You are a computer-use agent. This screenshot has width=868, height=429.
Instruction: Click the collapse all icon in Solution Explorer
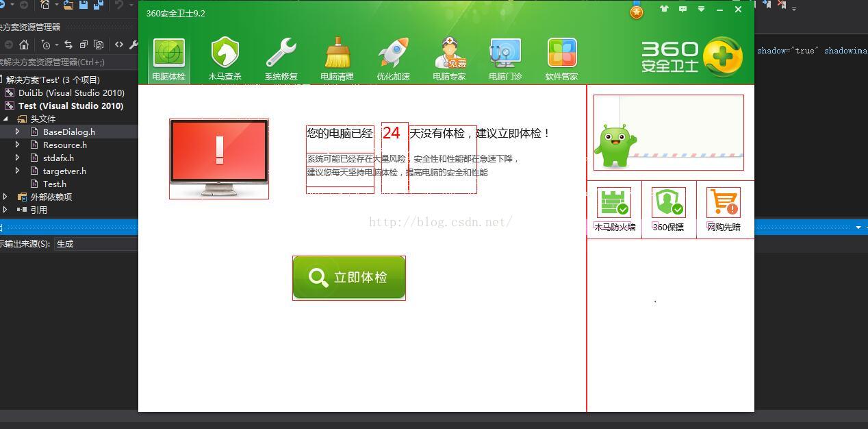click(x=84, y=45)
